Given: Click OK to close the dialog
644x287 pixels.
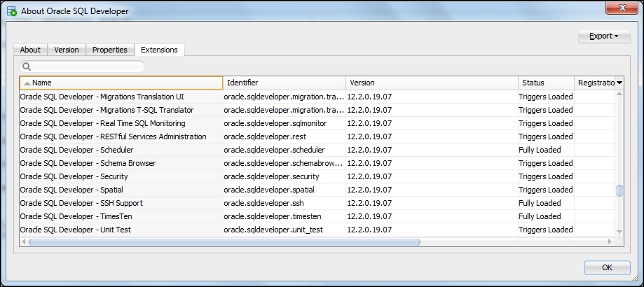Looking at the screenshot, I should [607, 267].
